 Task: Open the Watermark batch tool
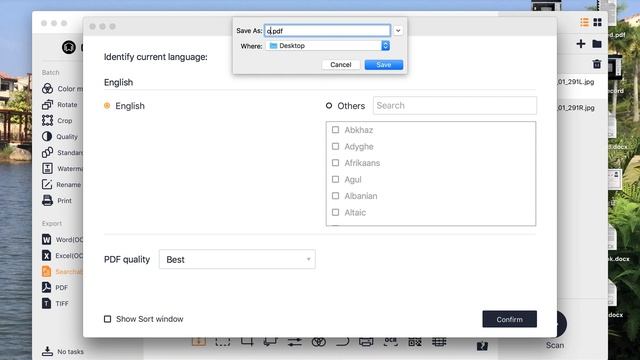click(x=62, y=168)
